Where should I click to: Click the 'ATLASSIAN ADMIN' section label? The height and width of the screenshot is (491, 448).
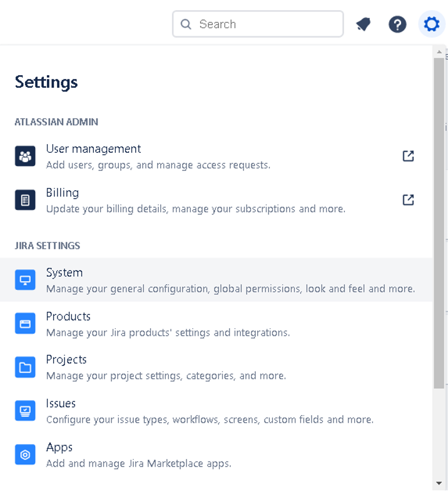pos(56,121)
